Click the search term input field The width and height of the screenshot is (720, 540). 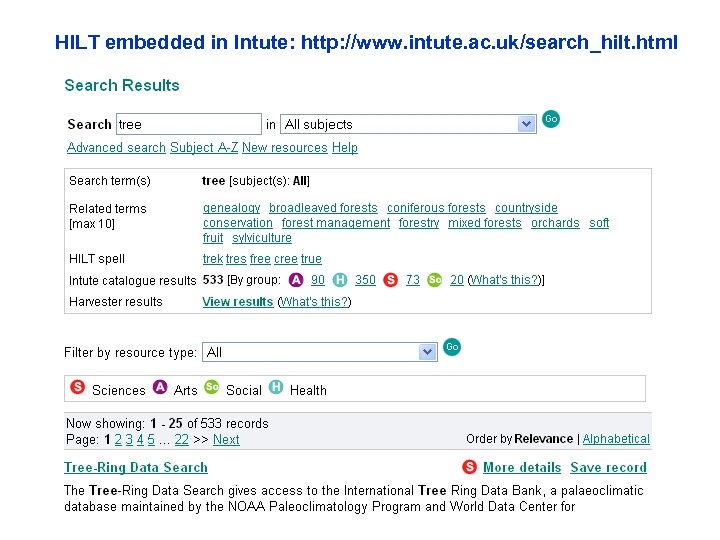(x=188, y=124)
